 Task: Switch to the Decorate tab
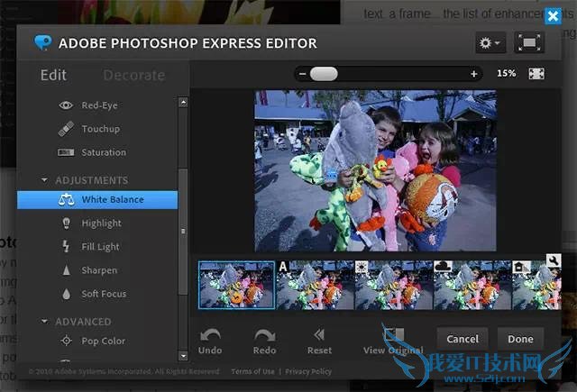(133, 76)
